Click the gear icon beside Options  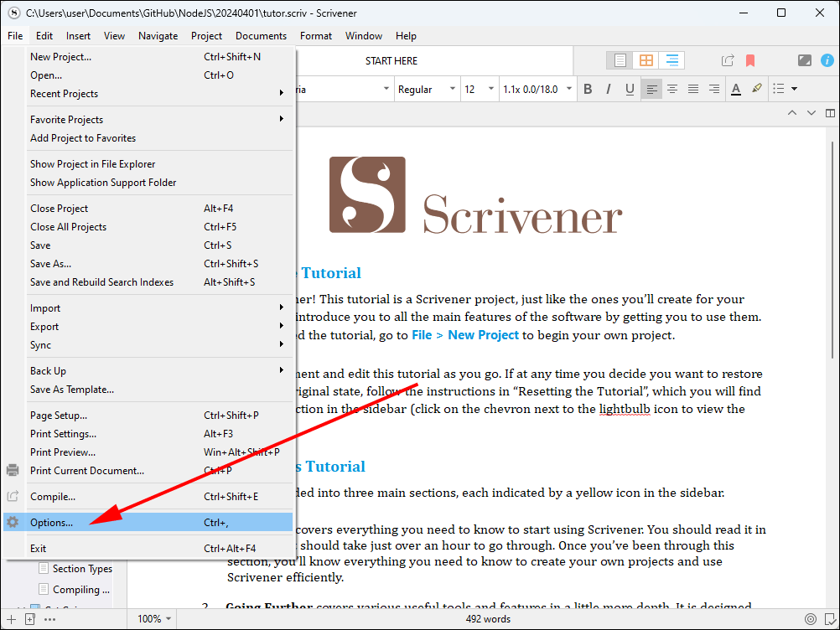[x=13, y=522]
